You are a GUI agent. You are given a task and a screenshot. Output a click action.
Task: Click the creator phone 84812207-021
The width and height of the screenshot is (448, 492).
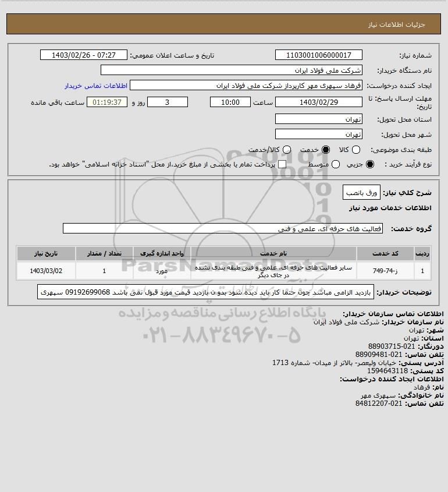[379, 403]
